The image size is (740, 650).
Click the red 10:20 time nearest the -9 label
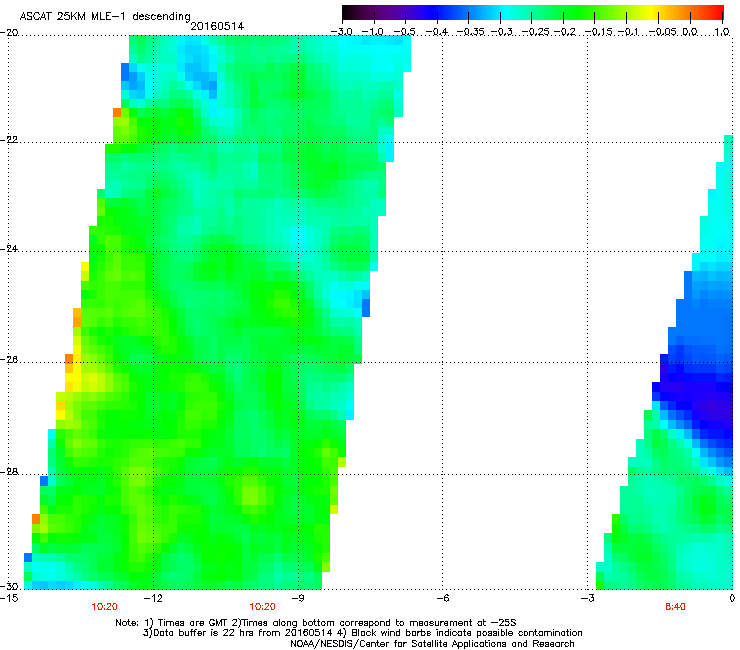click(x=262, y=607)
